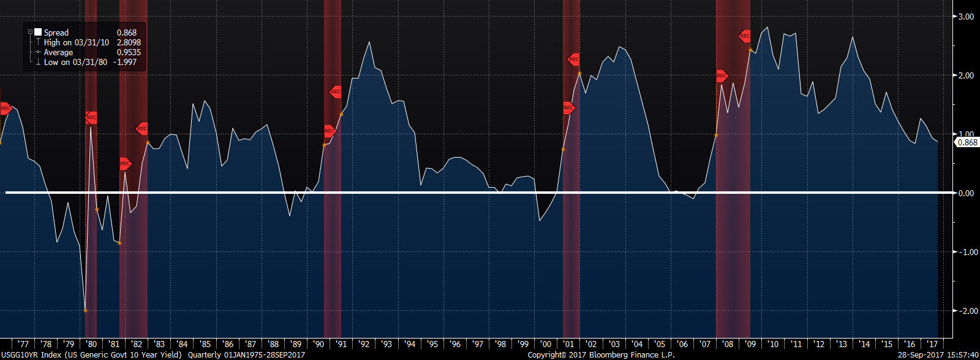
Task: Select the Low marker icon in the legend
Action: (x=38, y=62)
